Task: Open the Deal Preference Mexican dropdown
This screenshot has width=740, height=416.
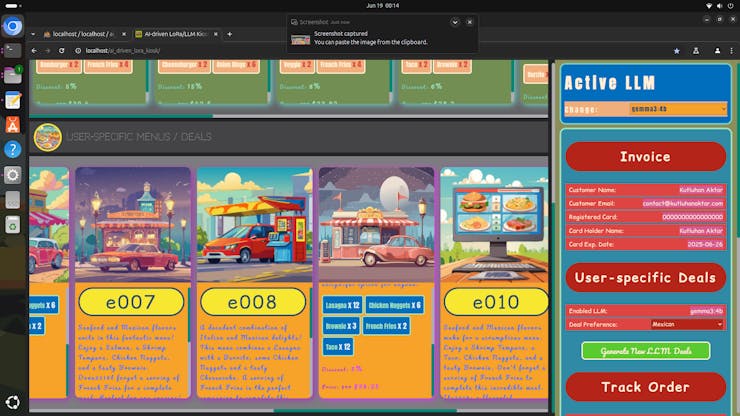Action: coord(687,324)
